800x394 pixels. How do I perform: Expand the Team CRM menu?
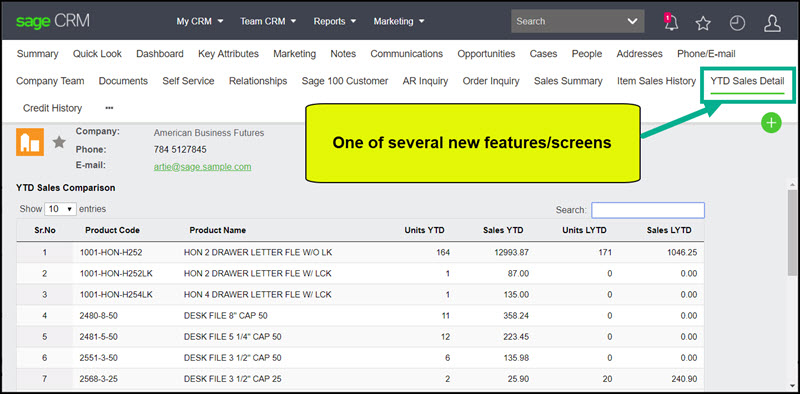pos(268,21)
